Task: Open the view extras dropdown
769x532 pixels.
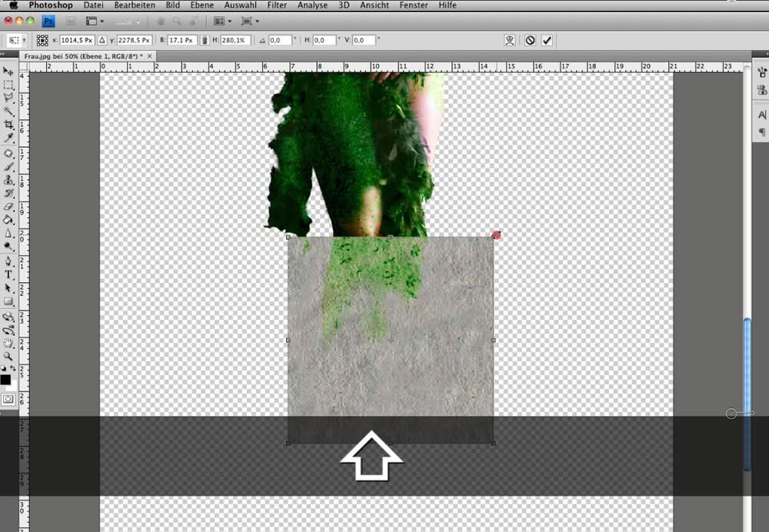Action: tap(95, 21)
